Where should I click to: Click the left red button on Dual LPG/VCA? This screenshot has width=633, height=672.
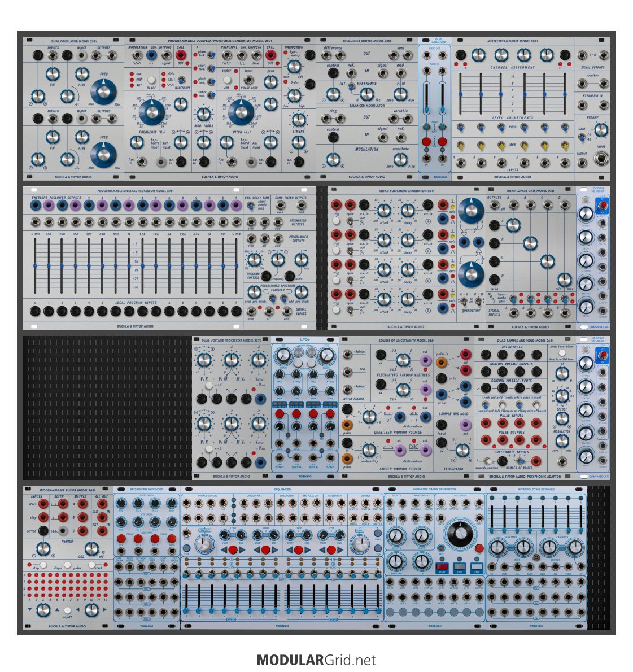pos(426,141)
